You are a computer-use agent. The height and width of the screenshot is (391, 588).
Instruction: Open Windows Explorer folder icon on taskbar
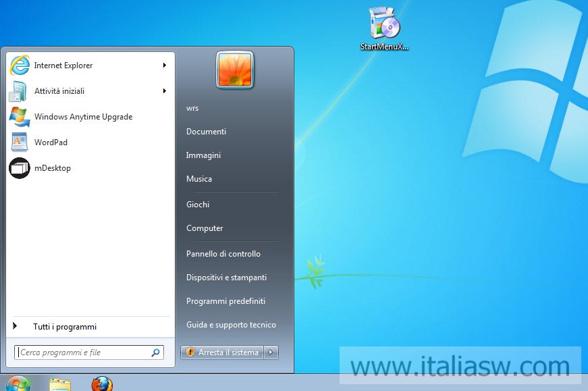60,385
